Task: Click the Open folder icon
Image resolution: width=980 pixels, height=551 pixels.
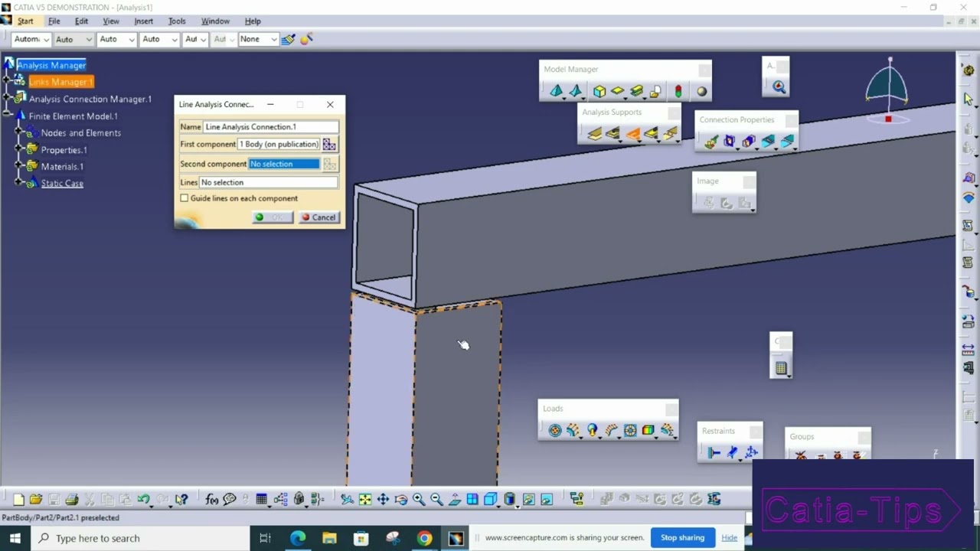Action: pyautogui.click(x=36, y=500)
